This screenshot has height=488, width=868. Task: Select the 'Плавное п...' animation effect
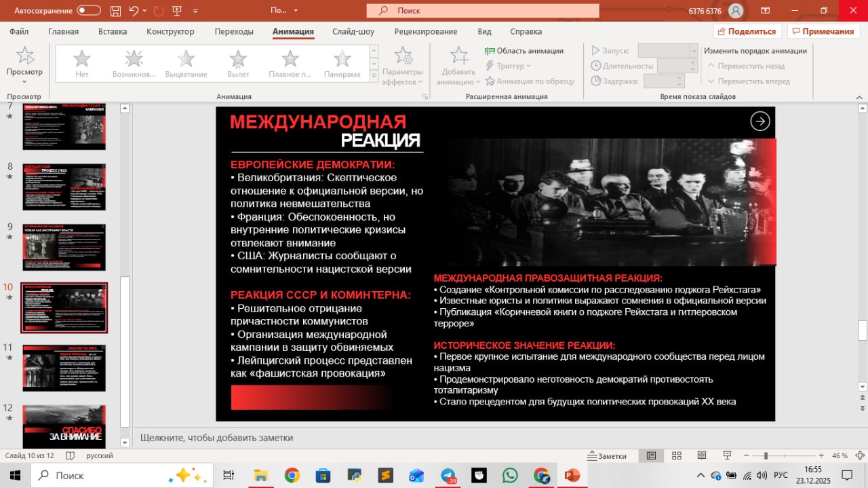(x=290, y=63)
